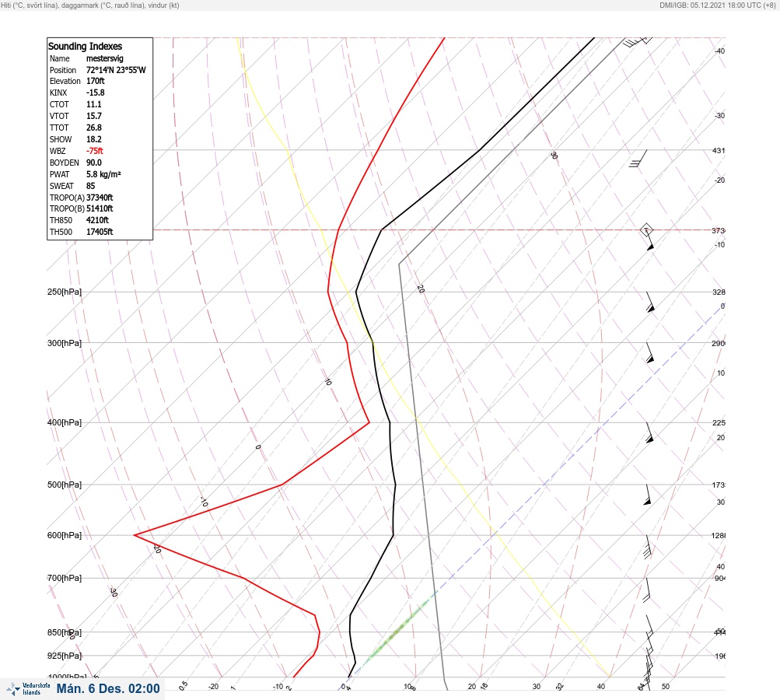Click the PWAT value 5.8 kg/m²
The image size is (780, 700).
pos(103,174)
